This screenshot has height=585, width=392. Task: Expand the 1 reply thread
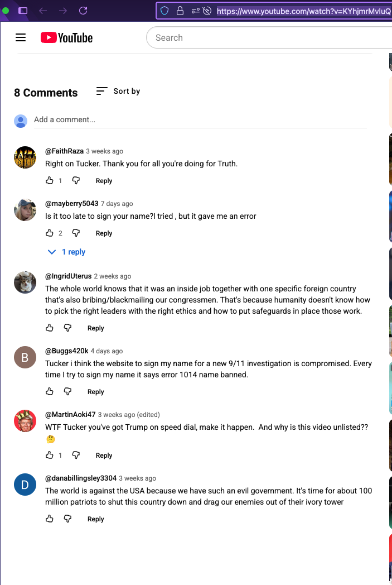(x=67, y=252)
